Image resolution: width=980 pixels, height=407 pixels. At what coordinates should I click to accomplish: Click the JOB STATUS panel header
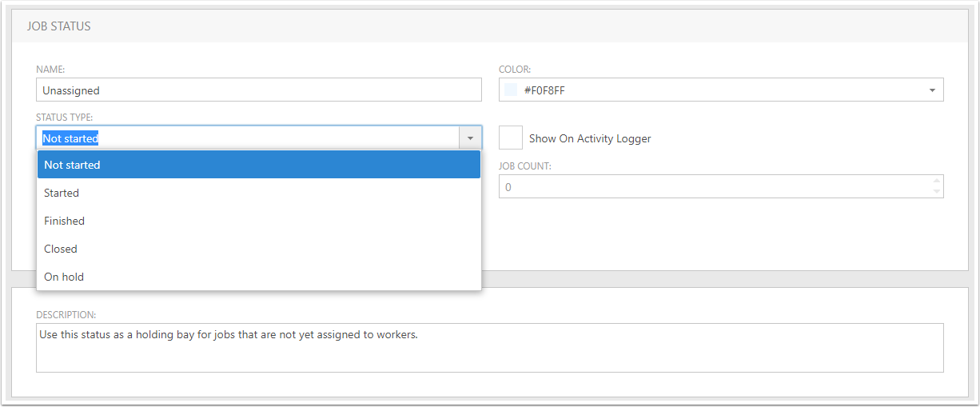[489, 26]
